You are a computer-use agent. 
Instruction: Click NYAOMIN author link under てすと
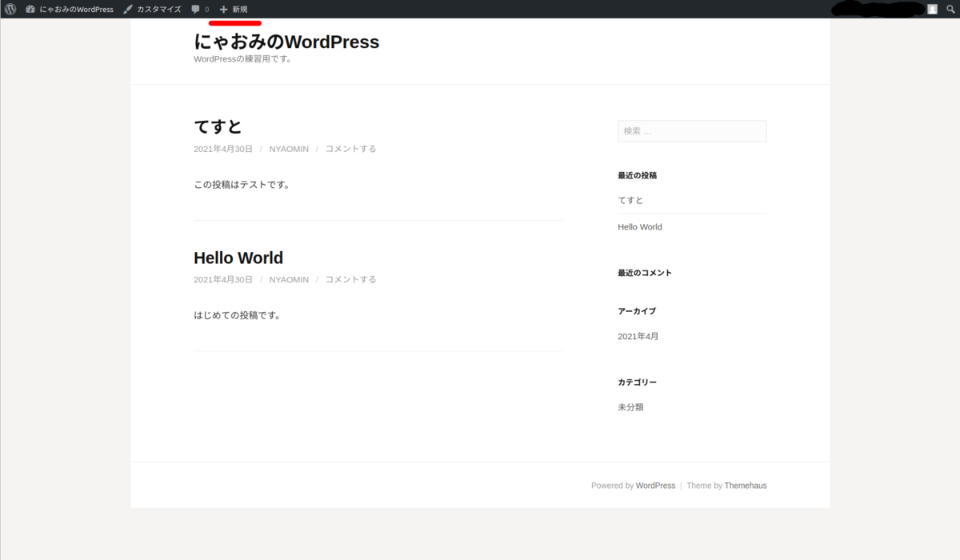(289, 149)
